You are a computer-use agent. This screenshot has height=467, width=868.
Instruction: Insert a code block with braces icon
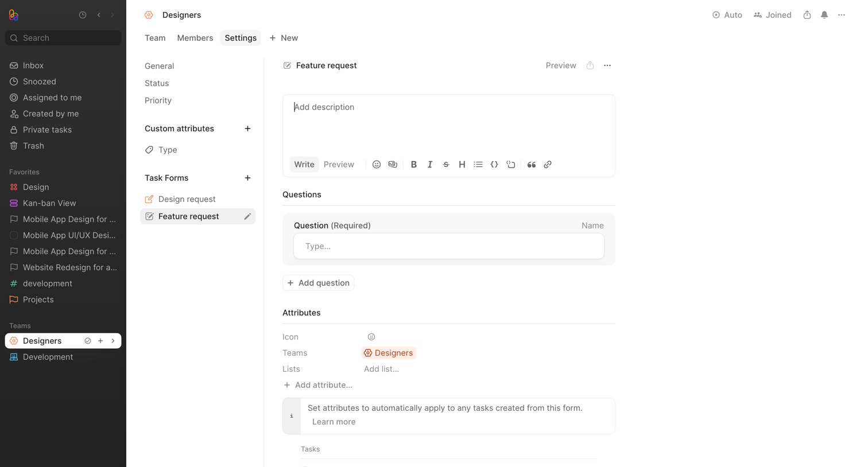[x=494, y=165]
